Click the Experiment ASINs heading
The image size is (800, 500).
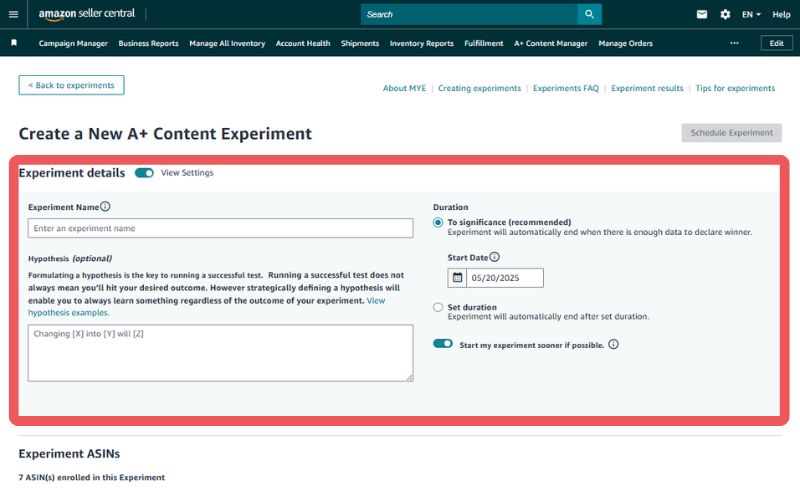[x=69, y=454]
